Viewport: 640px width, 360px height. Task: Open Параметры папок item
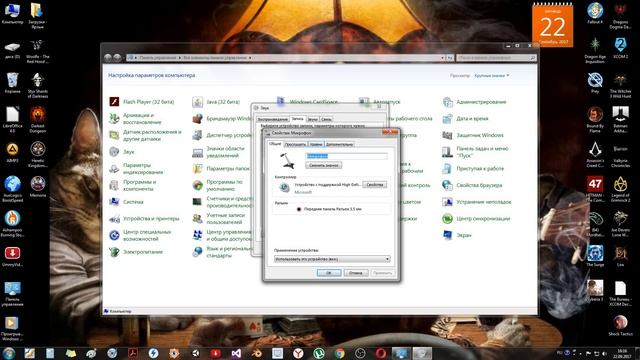pyautogui.click(x=221, y=169)
